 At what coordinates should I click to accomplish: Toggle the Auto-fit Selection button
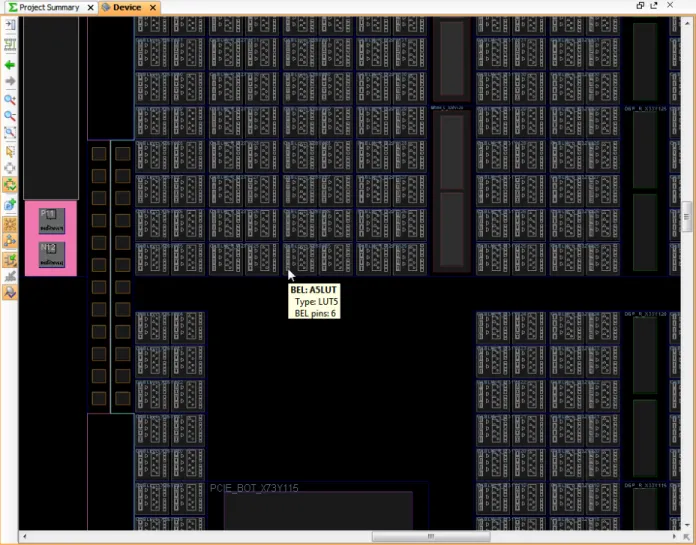(10, 185)
